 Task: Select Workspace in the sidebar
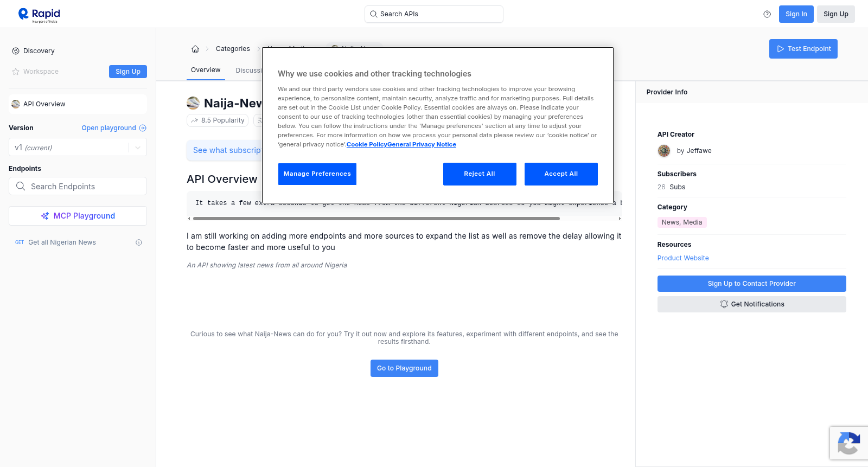[x=41, y=72]
